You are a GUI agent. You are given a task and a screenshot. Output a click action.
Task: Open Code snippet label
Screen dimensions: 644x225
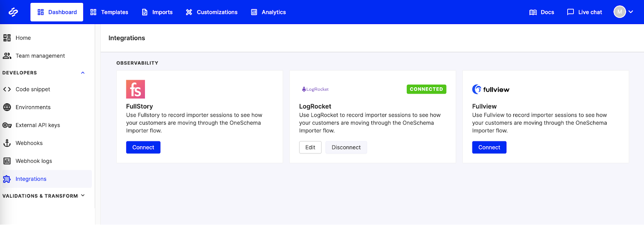(x=33, y=89)
